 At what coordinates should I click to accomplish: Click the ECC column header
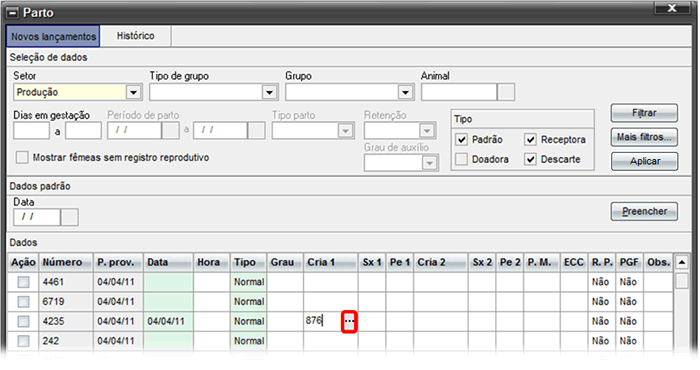click(574, 262)
